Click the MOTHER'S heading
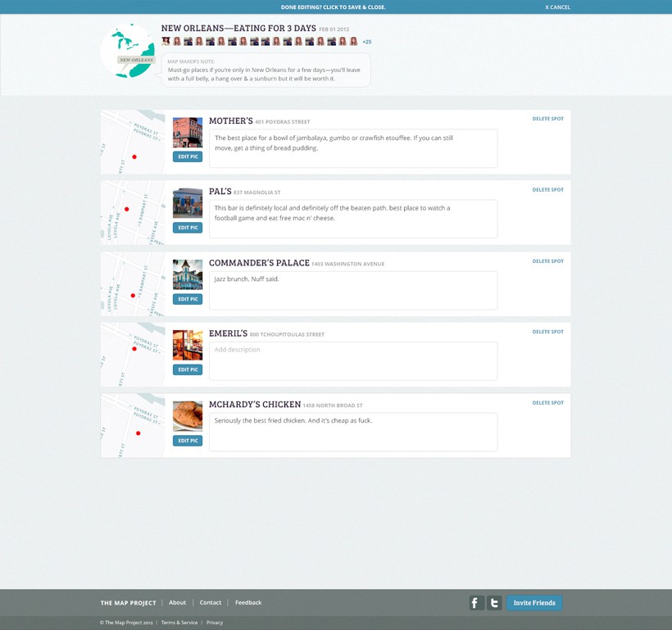 [x=231, y=121]
